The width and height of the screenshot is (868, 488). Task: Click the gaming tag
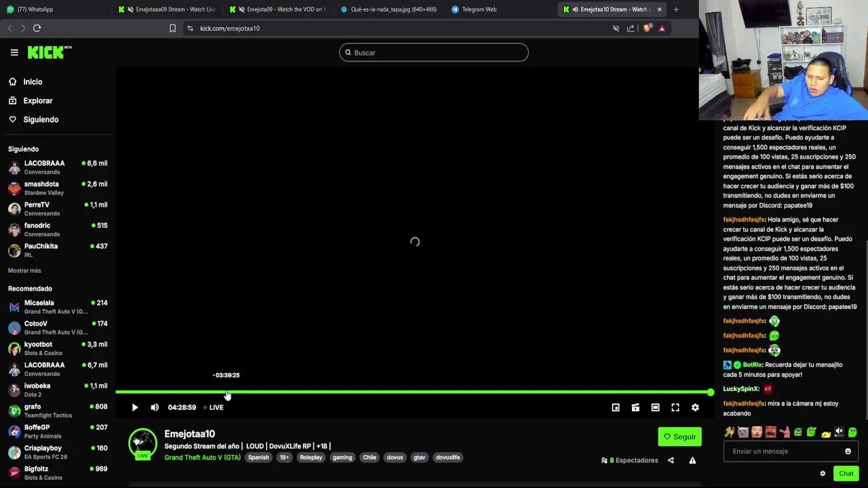pos(342,457)
